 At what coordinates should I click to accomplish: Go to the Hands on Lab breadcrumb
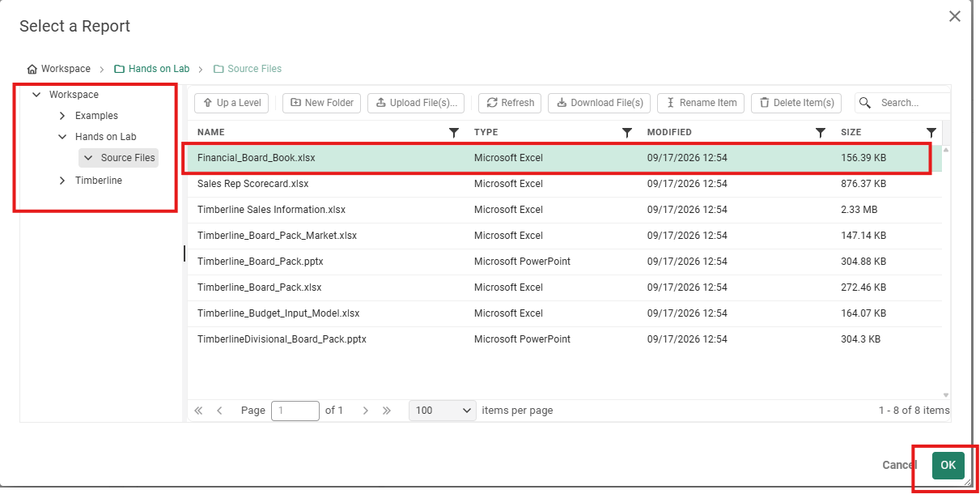[151, 69]
